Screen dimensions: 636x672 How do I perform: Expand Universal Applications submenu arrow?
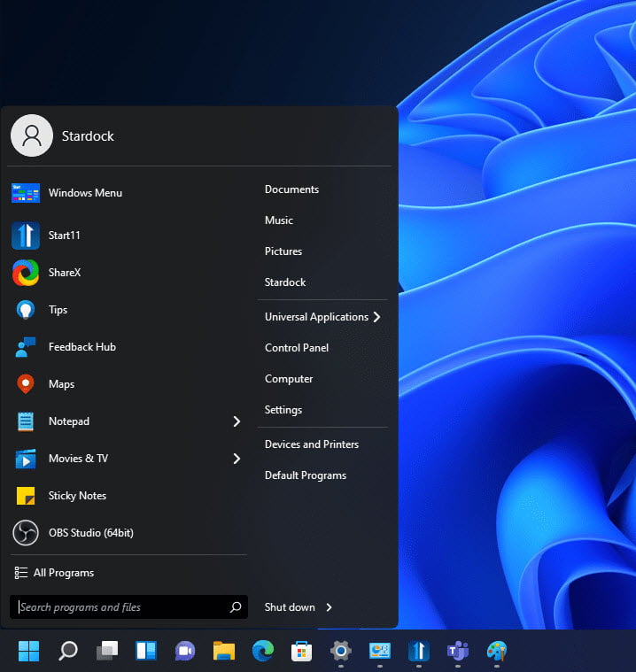pyautogui.click(x=377, y=317)
